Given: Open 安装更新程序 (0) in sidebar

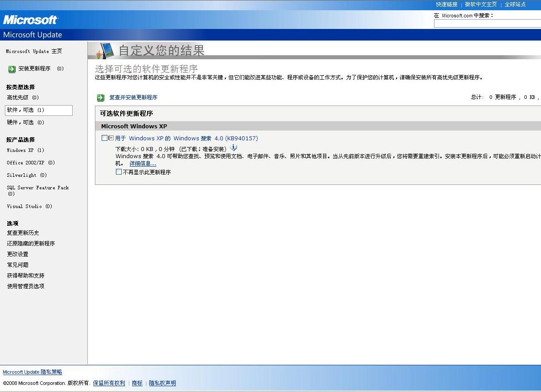Looking at the screenshot, I should pyautogui.click(x=41, y=69).
